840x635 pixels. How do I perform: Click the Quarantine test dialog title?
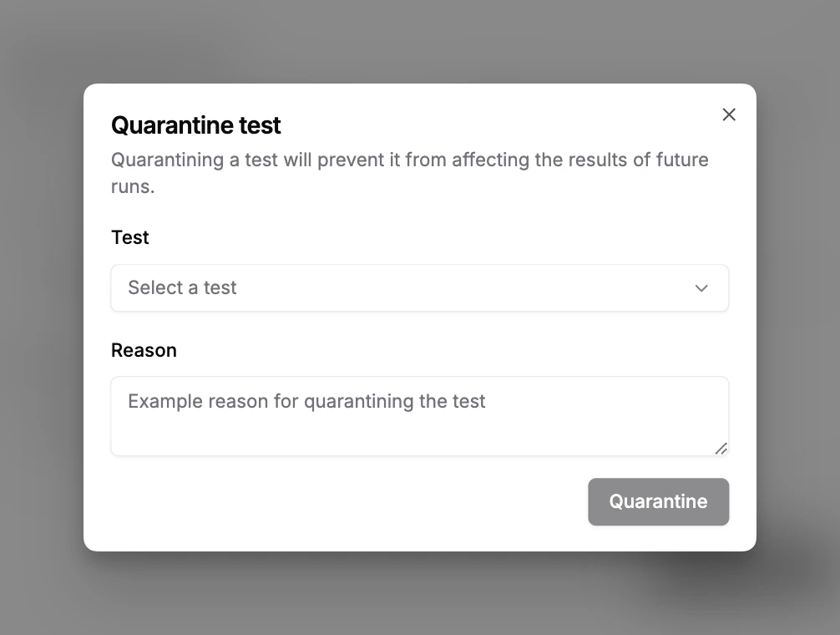(195, 125)
